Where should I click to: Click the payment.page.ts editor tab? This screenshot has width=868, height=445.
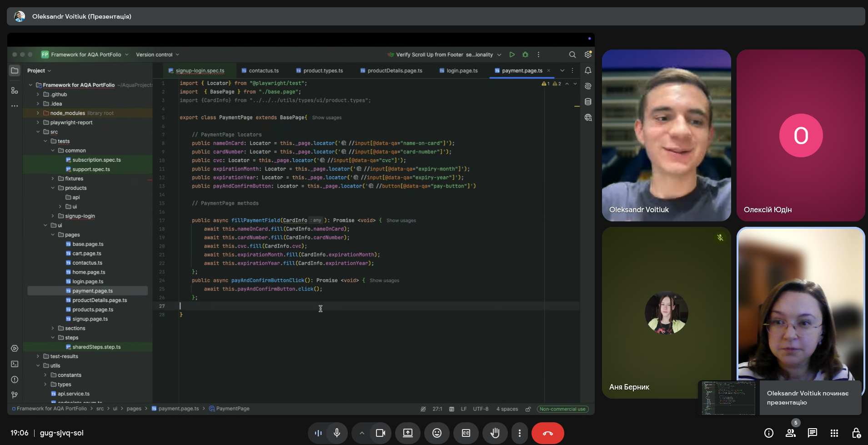point(522,71)
